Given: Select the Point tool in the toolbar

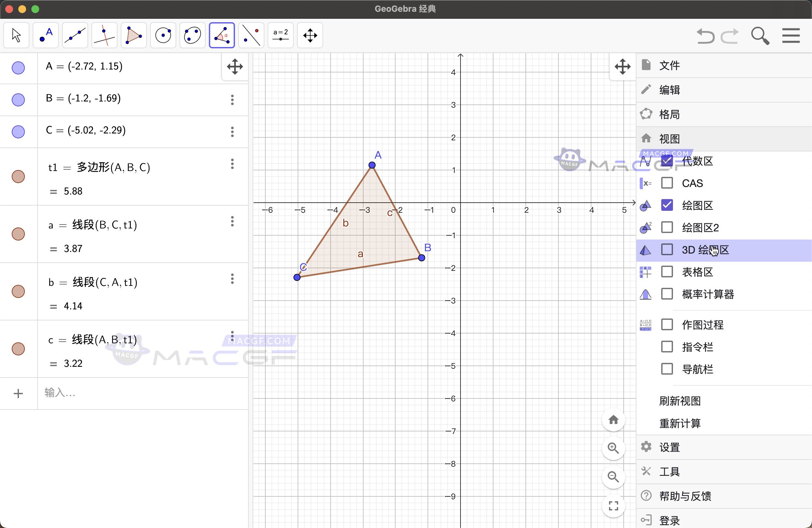Looking at the screenshot, I should pyautogui.click(x=45, y=35).
